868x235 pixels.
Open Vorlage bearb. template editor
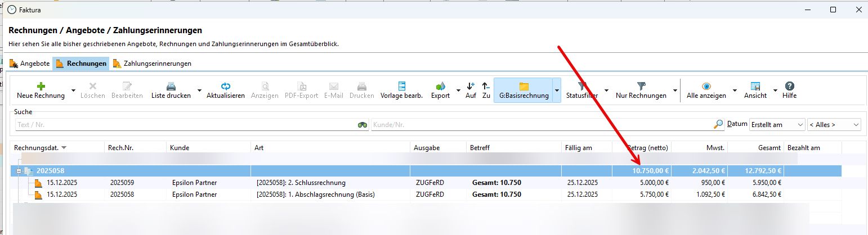tap(401, 87)
